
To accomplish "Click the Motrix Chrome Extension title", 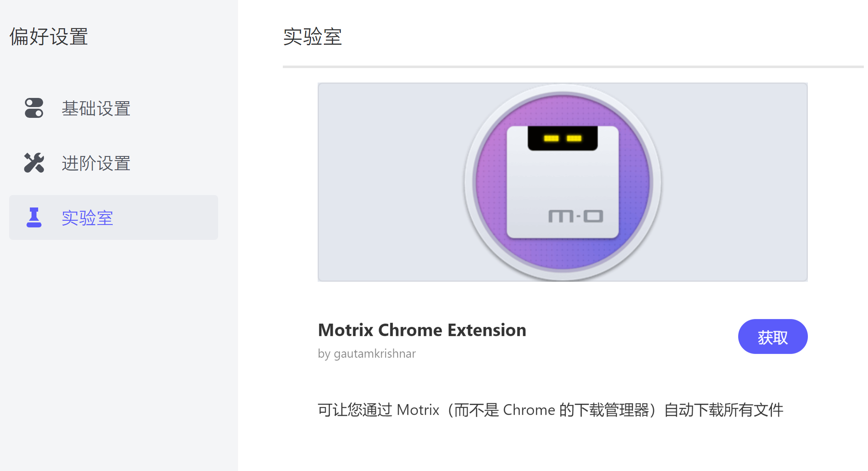I will click(422, 330).
